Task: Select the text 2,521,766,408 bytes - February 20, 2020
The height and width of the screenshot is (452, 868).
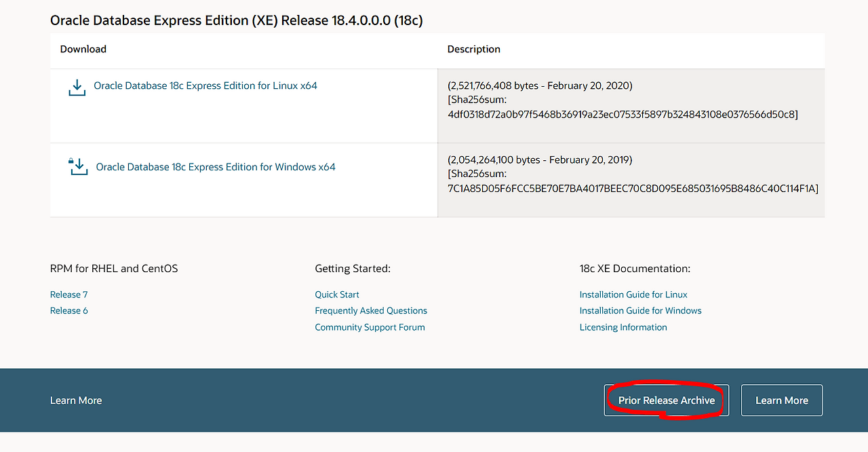Action: [x=540, y=86]
